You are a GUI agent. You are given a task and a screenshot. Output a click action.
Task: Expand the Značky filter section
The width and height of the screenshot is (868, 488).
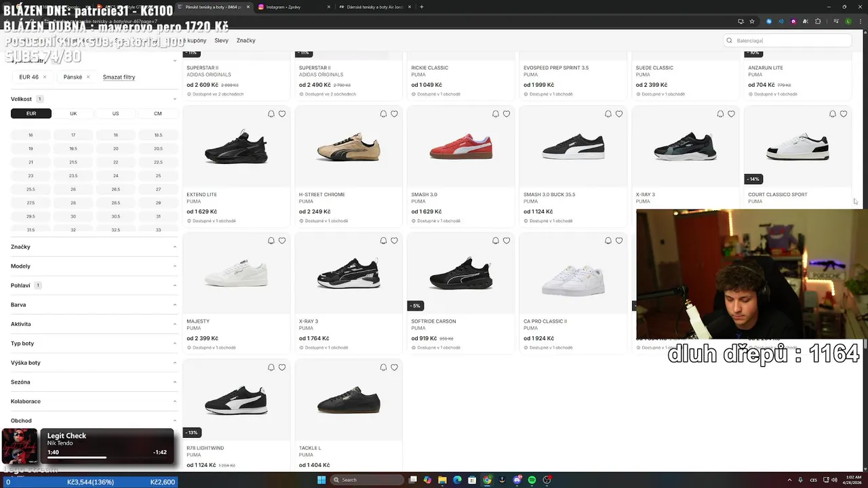[x=94, y=247]
